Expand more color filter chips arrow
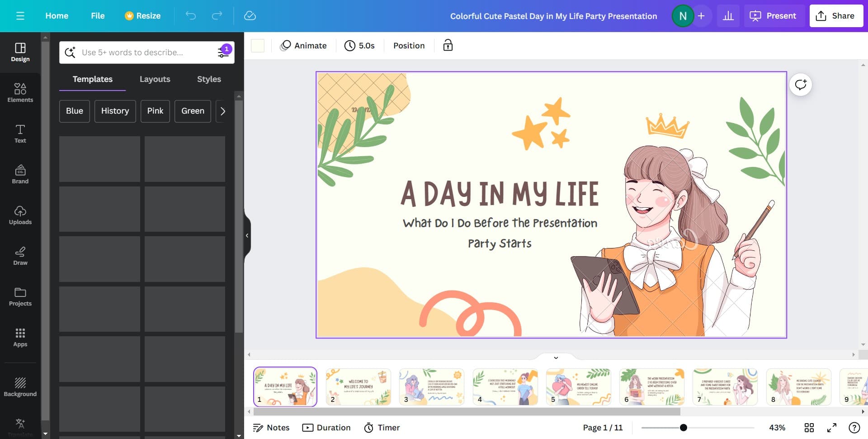Image resolution: width=868 pixels, height=439 pixels. [222, 111]
